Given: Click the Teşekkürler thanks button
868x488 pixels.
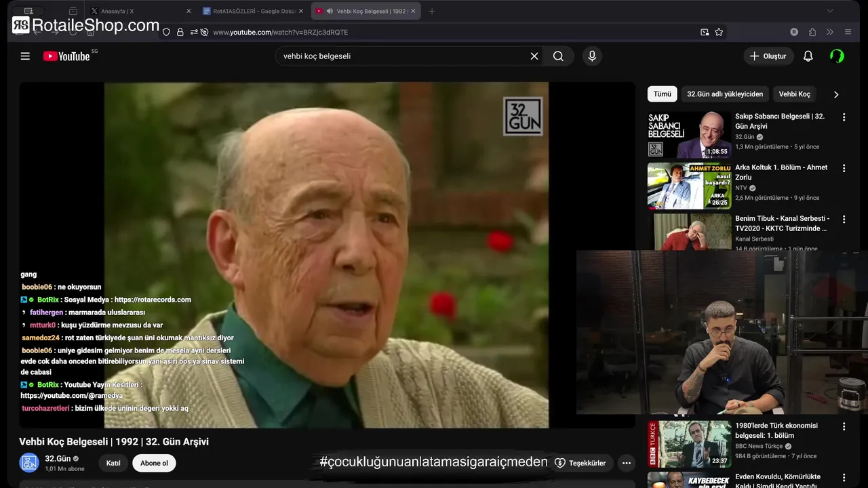Looking at the screenshot, I should tap(580, 463).
